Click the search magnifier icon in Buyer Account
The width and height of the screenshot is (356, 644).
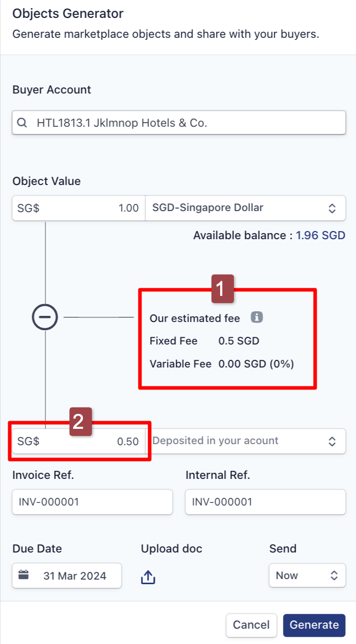[22, 123]
